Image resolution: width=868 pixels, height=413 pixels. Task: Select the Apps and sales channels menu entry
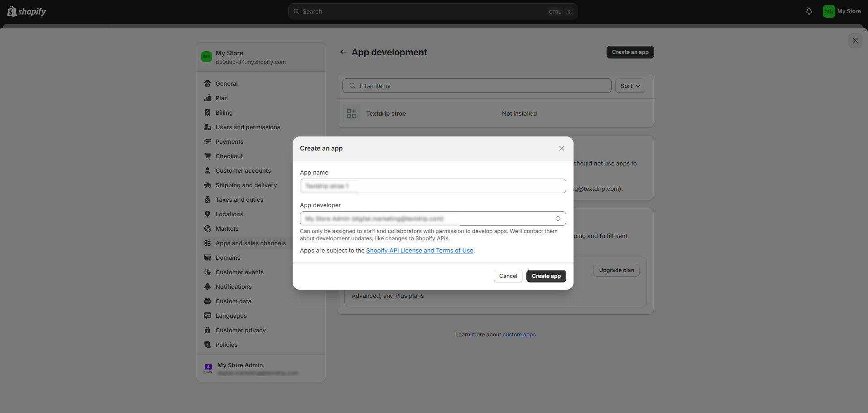coord(251,243)
